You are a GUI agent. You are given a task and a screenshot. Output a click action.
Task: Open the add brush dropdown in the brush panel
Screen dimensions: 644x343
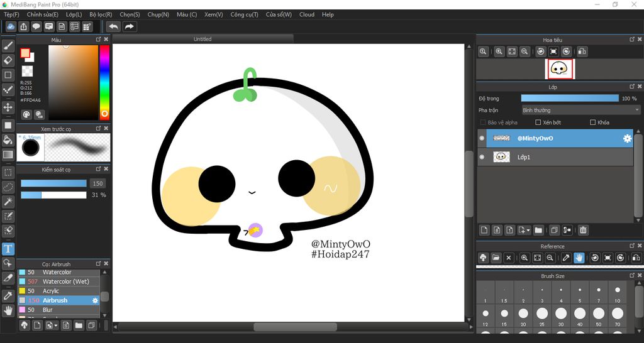pos(56,325)
